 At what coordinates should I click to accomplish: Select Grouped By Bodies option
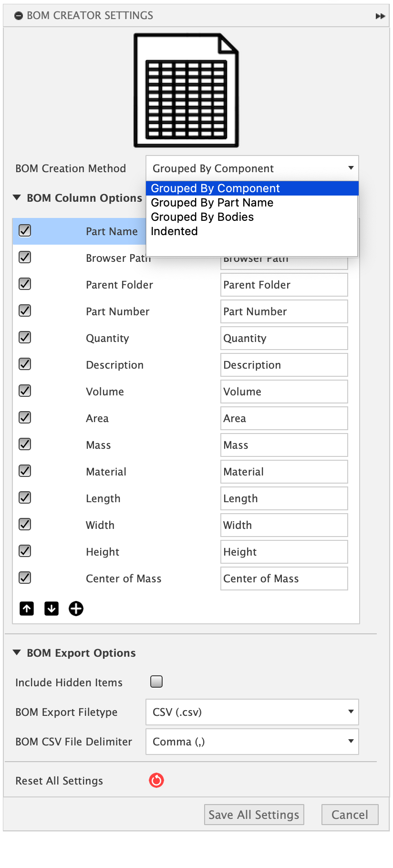(202, 217)
